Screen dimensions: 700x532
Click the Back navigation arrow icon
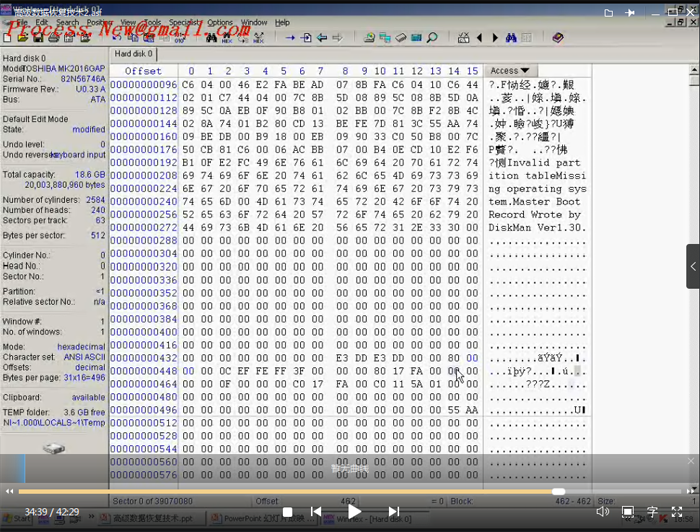pos(322,38)
